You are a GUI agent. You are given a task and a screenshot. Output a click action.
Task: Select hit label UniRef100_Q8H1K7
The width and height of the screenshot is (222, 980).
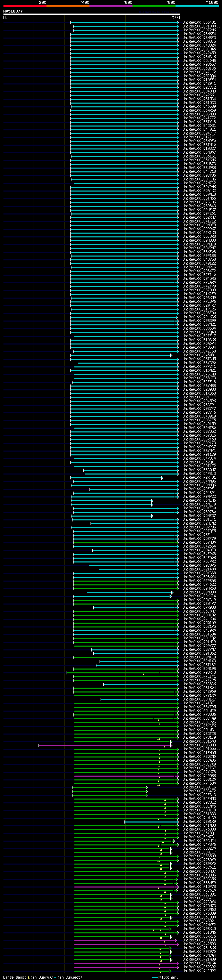pyautogui.click(x=199, y=699)
